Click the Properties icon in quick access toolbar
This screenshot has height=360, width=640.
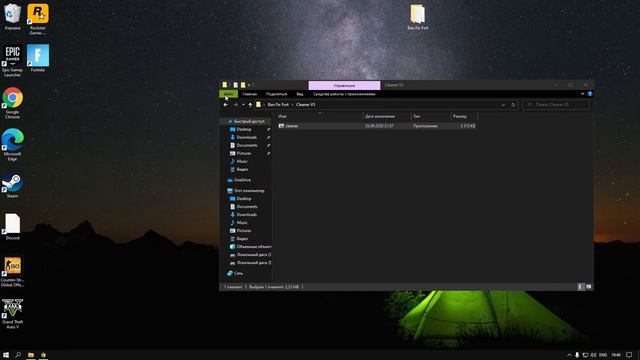[x=236, y=85]
